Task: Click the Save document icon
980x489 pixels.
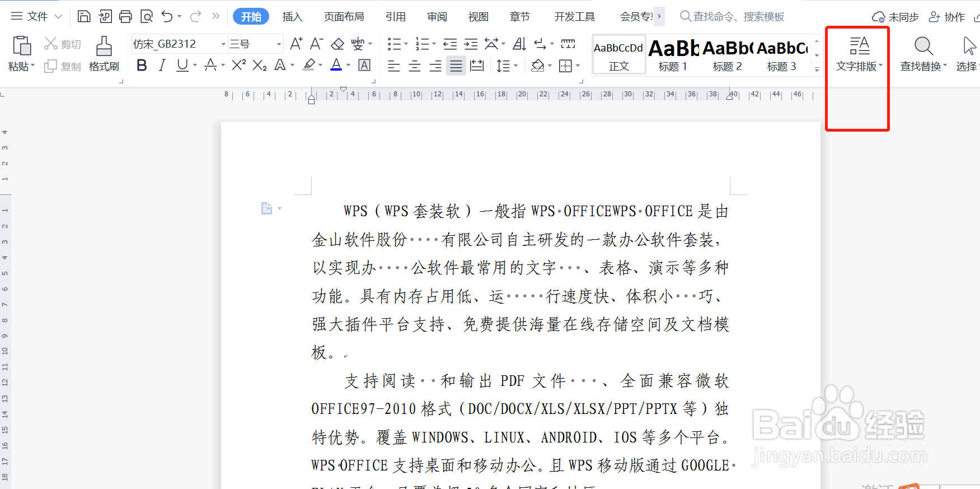Action: 84,16
